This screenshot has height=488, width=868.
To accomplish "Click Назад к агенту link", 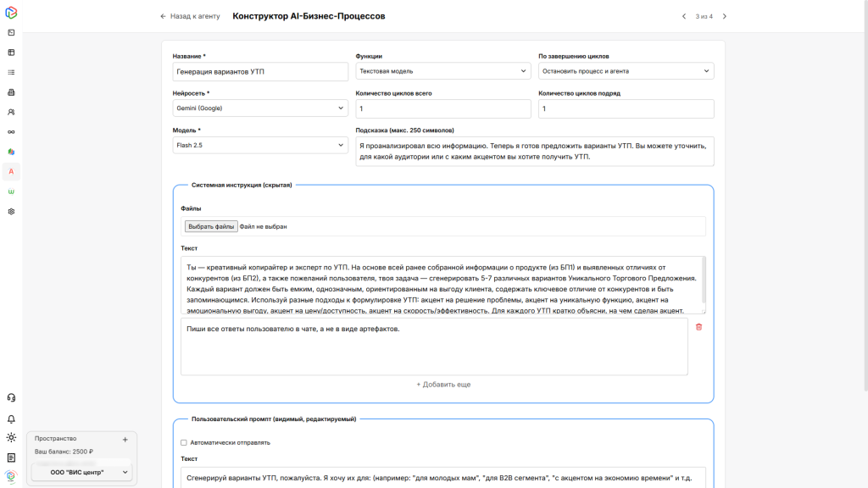I will pyautogui.click(x=190, y=16).
